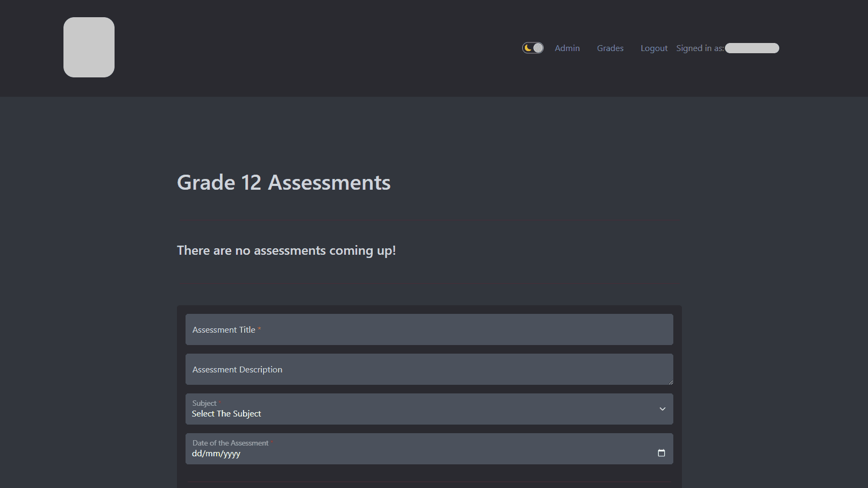Click the site logo placeholder
868x488 pixels.
pyautogui.click(x=89, y=47)
